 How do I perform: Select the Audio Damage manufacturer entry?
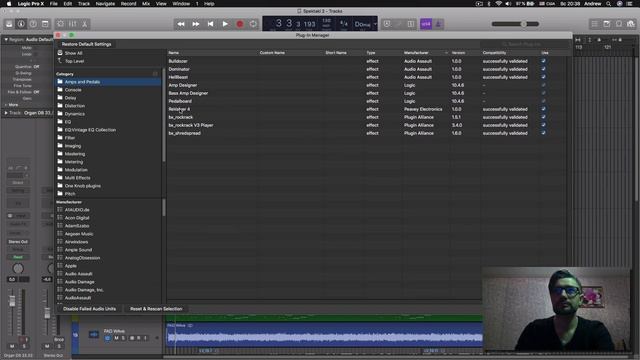[x=80, y=282]
